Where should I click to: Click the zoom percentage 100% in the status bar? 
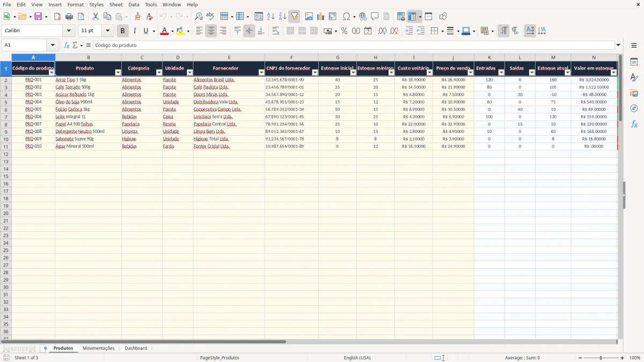tap(635, 358)
